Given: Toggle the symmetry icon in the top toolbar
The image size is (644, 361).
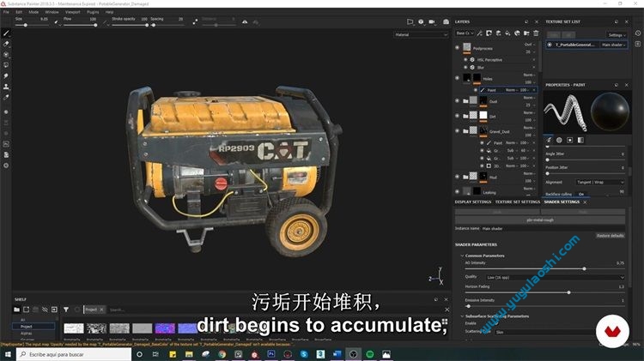Looking at the screenshot, I should (x=245, y=21).
